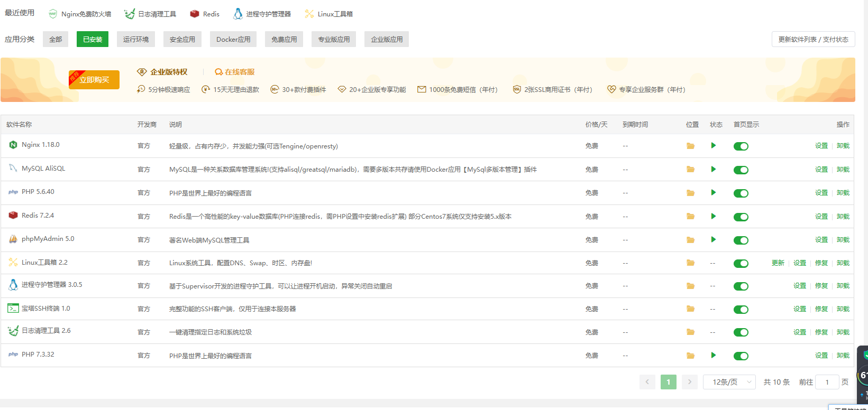The height and width of the screenshot is (410, 868).
Task: Open Redis from recently used bar
Action: pyautogui.click(x=205, y=14)
